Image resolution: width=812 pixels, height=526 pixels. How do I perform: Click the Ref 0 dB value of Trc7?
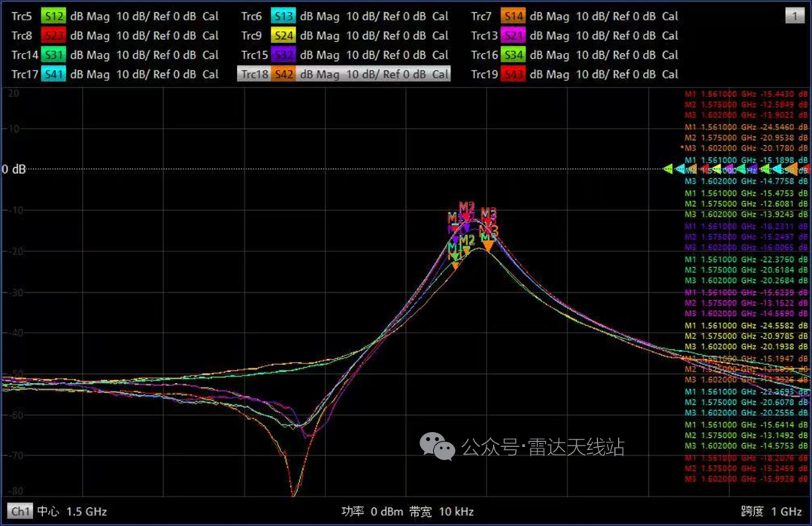[x=635, y=17]
